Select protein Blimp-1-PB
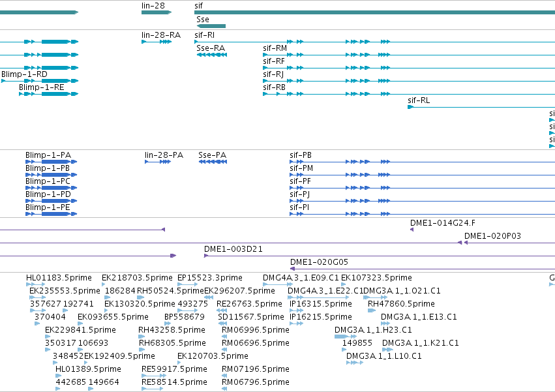Screen dimensions: 555x392 tap(48, 168)
